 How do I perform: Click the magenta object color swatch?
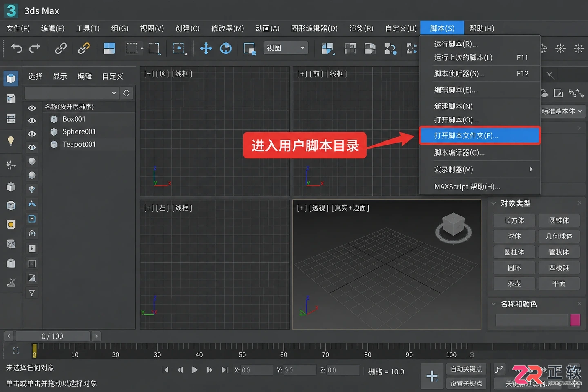(575, 320)
